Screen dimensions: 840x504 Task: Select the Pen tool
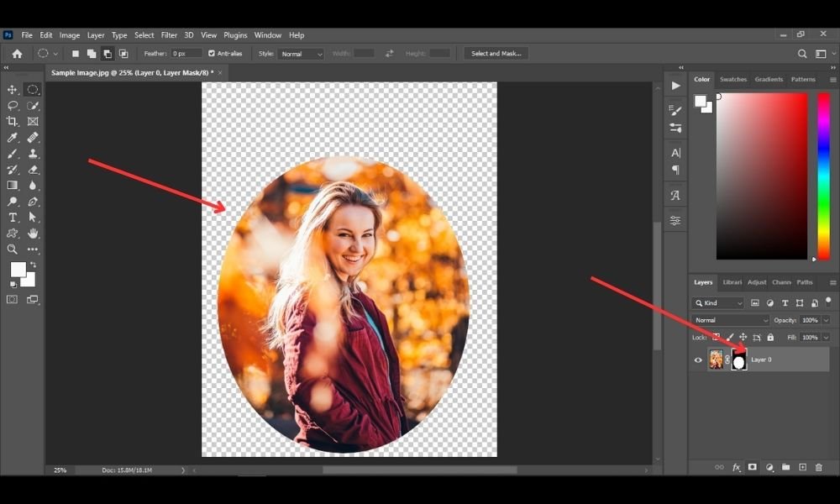point(33,202)
